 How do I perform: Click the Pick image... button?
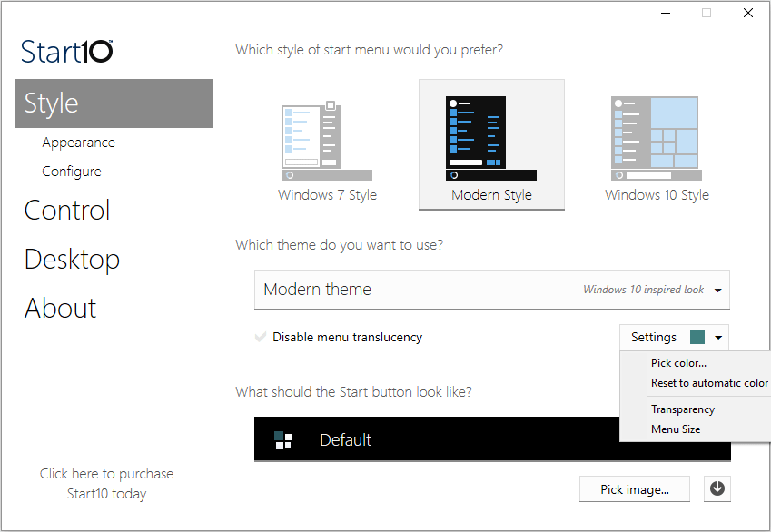coord(634,489)
